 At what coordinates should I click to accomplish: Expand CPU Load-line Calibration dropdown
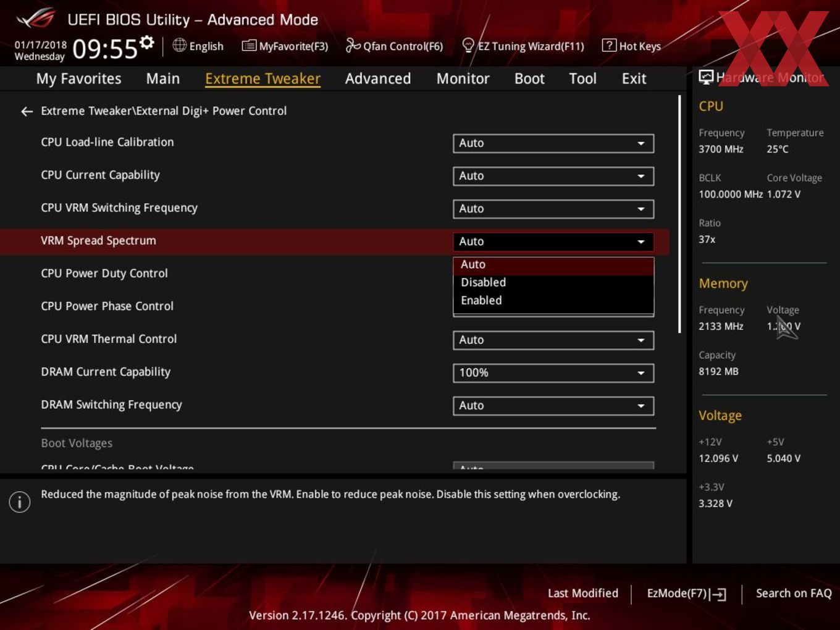tap(553, 143)
